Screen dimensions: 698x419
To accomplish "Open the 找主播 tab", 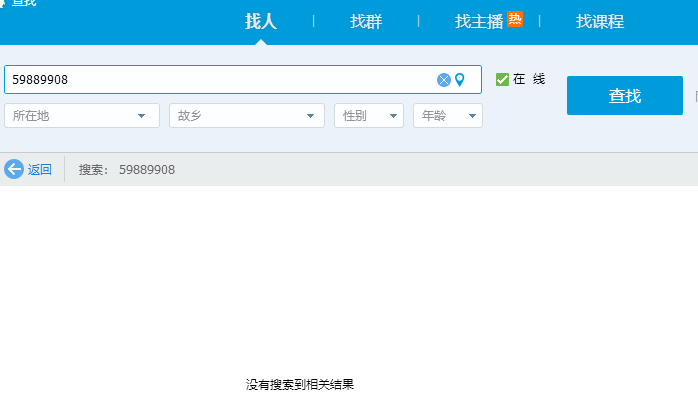I will (x=479, y=21).
